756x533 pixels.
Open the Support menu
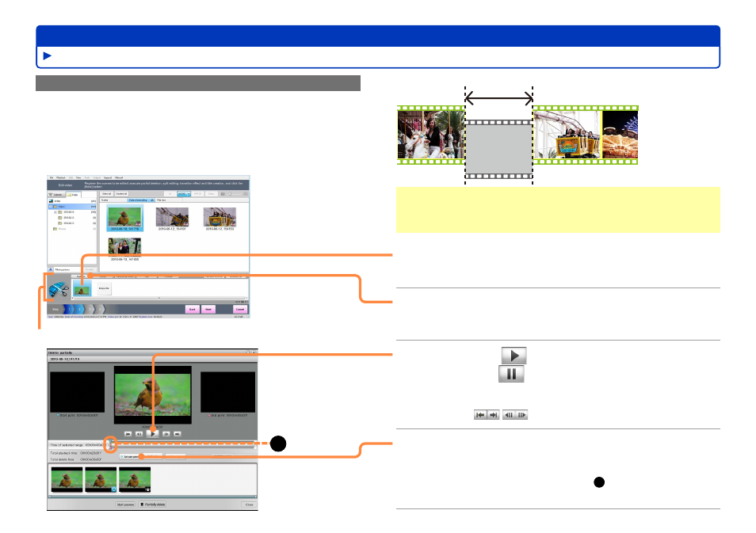[108, 178]
